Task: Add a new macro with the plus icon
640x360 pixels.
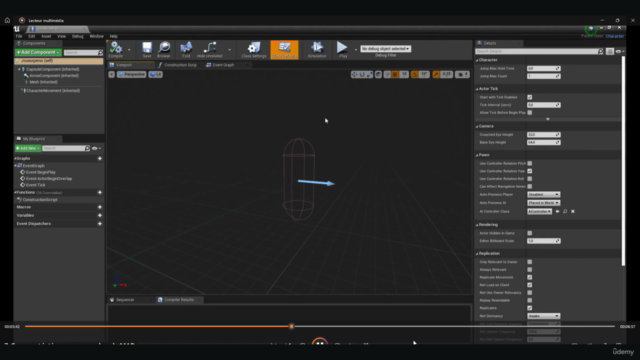Action: [x=100, y=207]
